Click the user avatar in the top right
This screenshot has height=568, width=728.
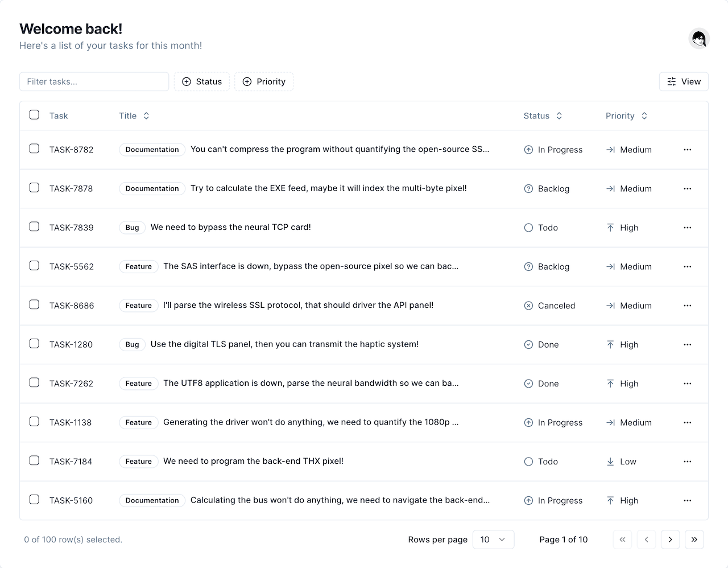pyautogui.click(x=699, y=38)
